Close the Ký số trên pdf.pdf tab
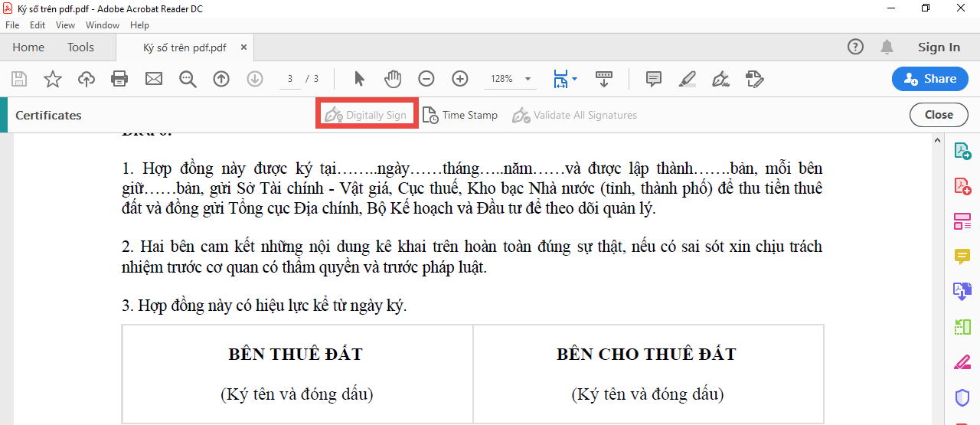Viewport: 980px width, 425px height. coord(243,47)
